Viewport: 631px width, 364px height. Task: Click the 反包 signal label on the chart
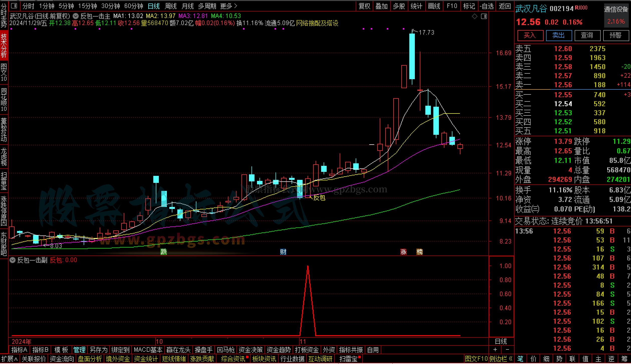click(319, 198)
